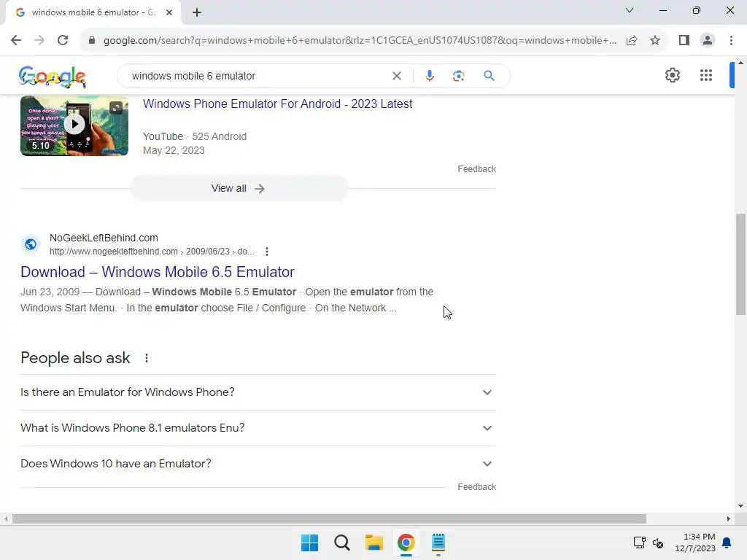Open the notifications bell in tray
Viewport: 747px width, 560px height.
727,542
